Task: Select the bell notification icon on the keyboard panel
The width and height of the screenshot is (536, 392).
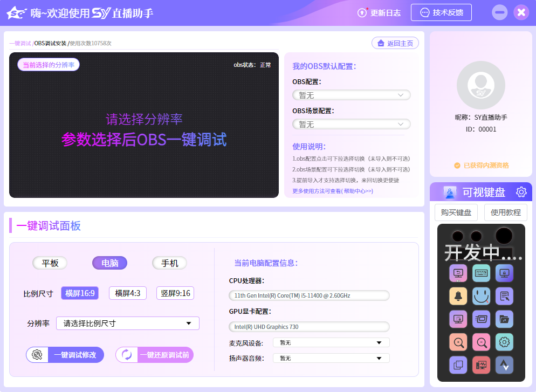Action: [458, 295]
